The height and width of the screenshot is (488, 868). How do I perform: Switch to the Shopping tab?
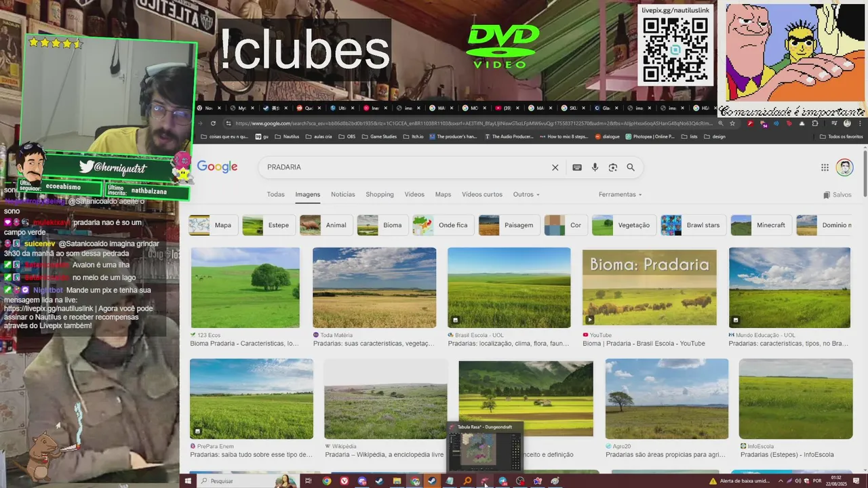coord(380,195)
